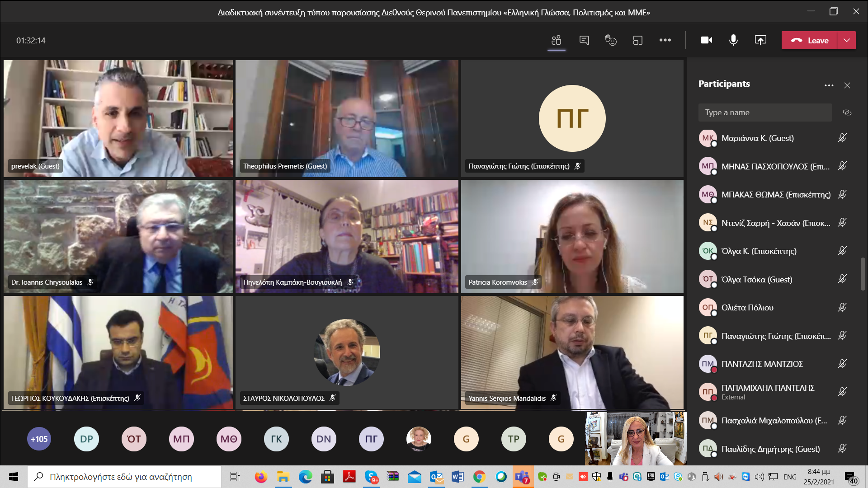Mute participant Ντενίζ Σαρρή - Χασάν
The height and width of the screenshot is (488, 868).
pos(842,223)
